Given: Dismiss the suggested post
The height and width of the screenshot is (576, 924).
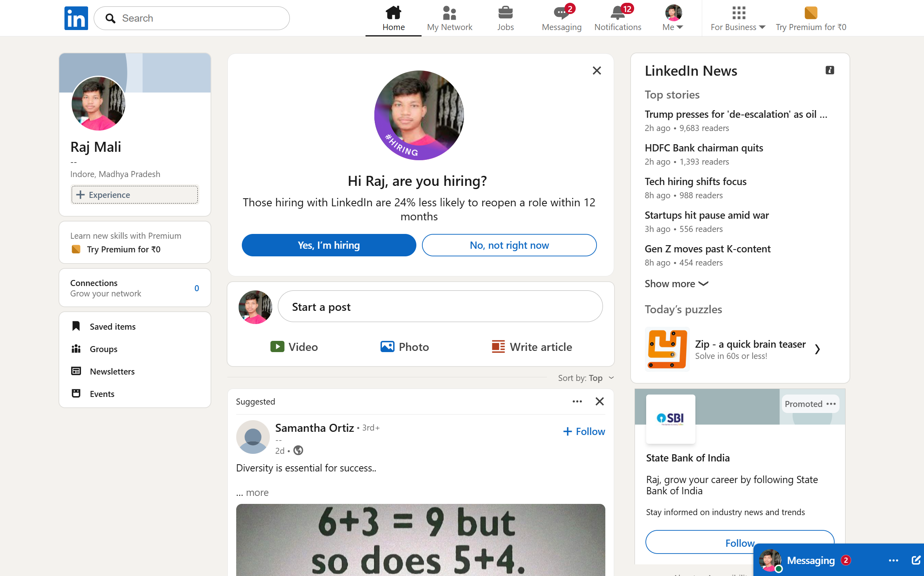Looking at the screenshot, I should 599,401.
